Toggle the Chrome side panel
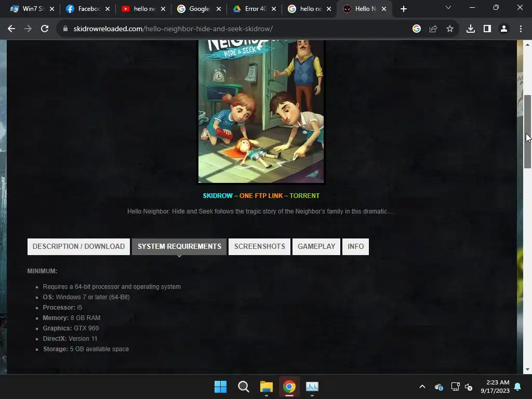532x399 pixels. click(x=487, y=29)
